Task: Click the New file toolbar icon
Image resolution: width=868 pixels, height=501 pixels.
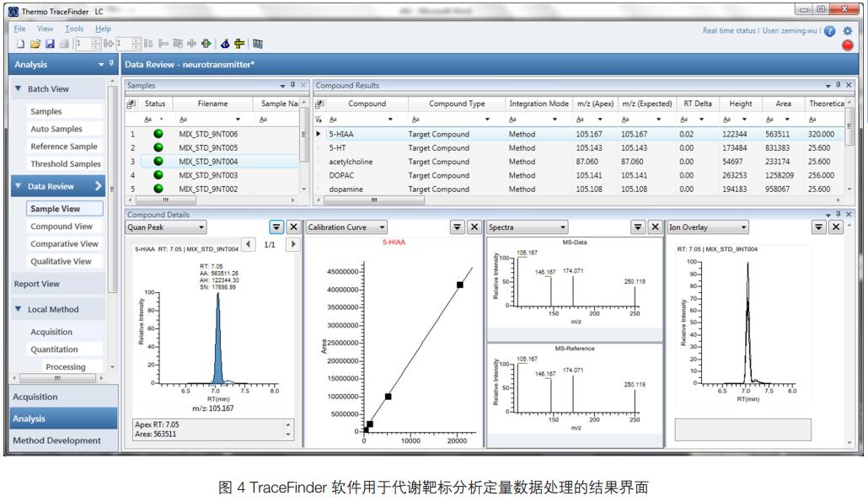Action: coord(20,44)
